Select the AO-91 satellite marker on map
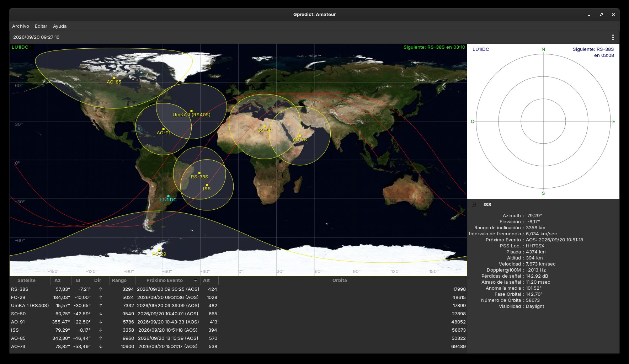This screenshot has width=629, height=364. (164, 129)
